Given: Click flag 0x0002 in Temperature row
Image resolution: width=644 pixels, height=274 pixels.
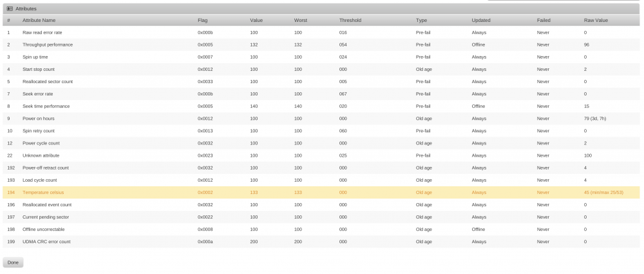Looking at the screenshot, I should tap(205, 193).
